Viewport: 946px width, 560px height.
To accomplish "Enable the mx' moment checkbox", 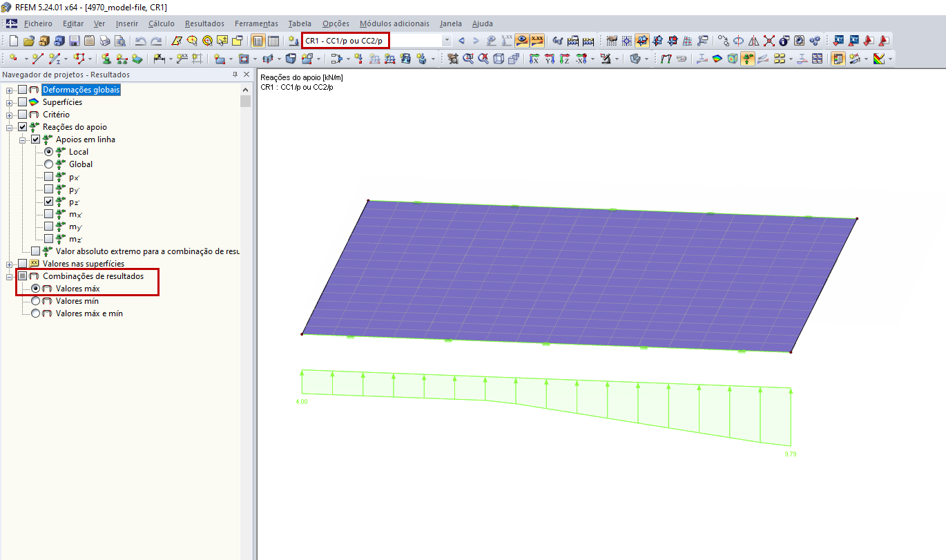I will click(48, 214).
